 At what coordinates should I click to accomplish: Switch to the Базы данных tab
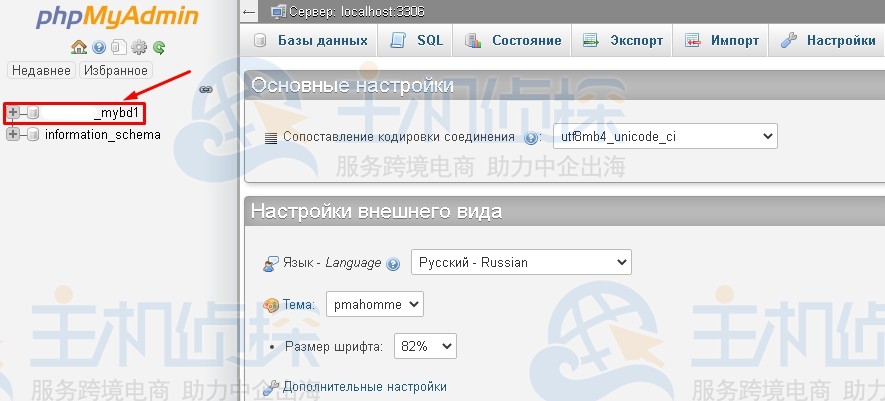(311, 41)
